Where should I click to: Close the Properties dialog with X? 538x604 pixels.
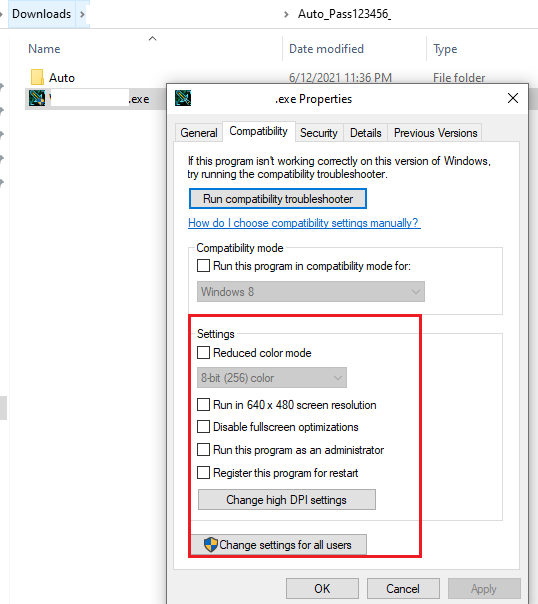[513, 98]
